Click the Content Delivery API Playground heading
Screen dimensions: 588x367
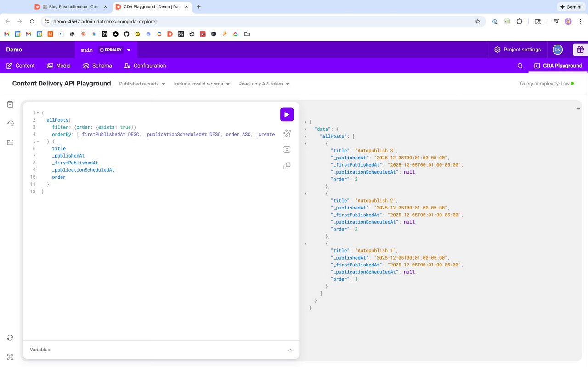click(x=62, y=84)
